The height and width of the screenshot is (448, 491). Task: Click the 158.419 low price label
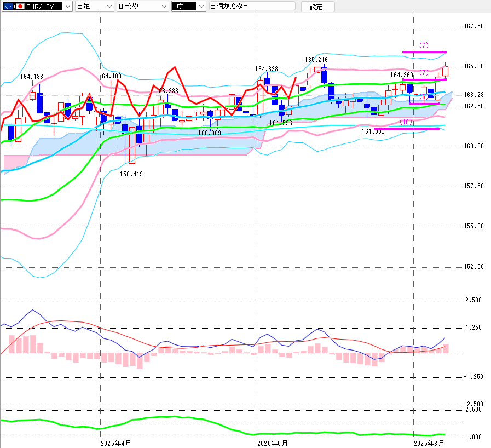click(x=131, y=174)
